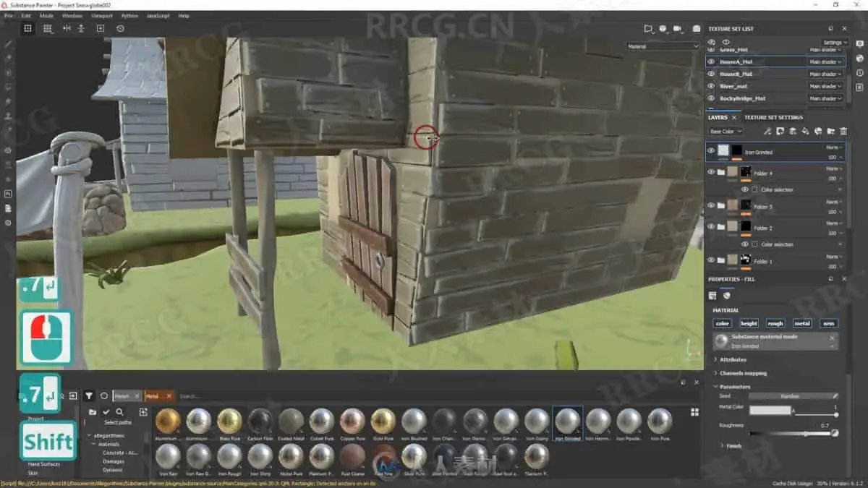Delete layer using trash icon
Screen dimensions: 868x488
click(843, 132)
